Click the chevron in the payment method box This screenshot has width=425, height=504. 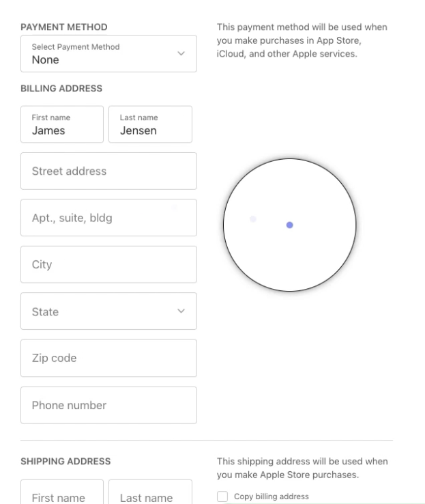[x=181, y=53]
